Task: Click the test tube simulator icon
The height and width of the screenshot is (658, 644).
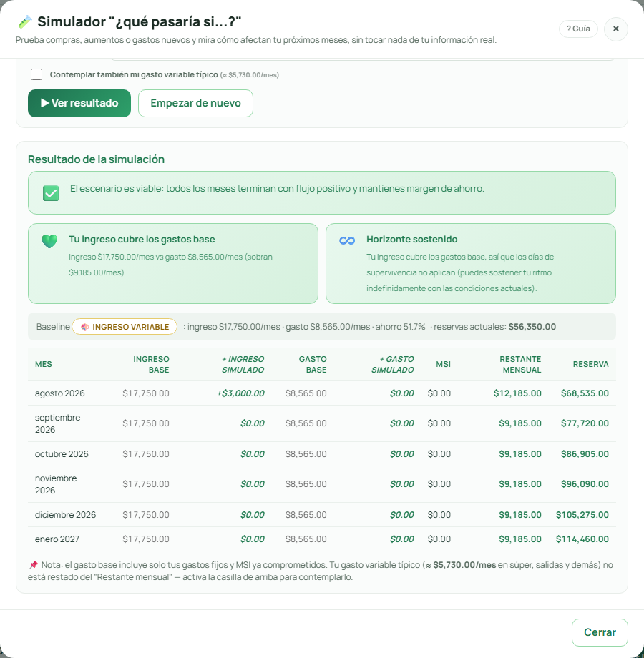Action: click(x=25, y=22)
